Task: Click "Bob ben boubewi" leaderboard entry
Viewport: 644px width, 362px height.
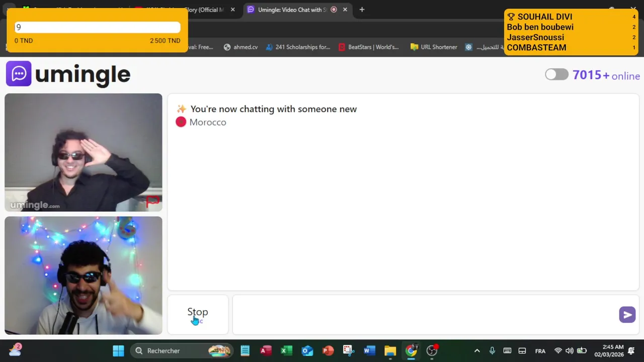Action: [x=571, y=27]
